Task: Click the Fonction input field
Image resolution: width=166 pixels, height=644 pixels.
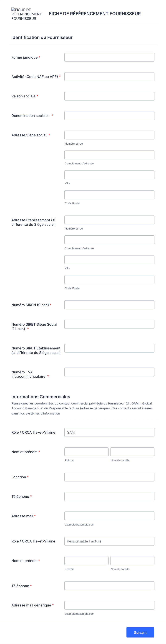Action: 109,477
